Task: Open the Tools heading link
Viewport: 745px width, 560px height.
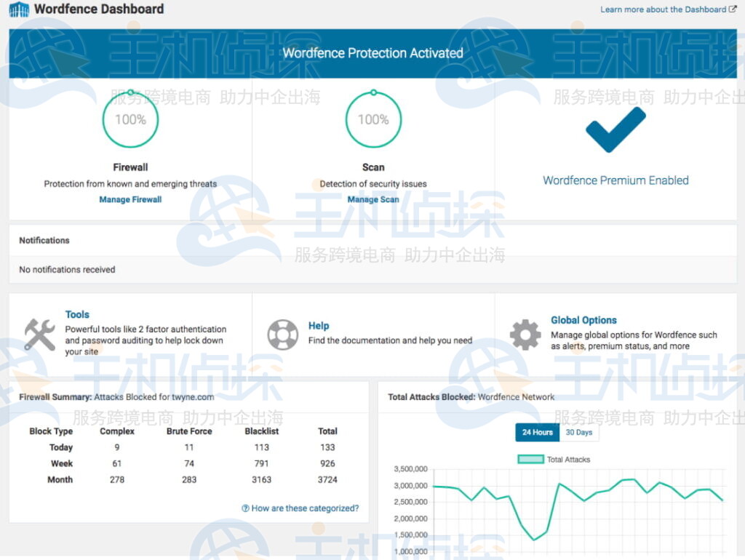Action: tap(77, 314)
